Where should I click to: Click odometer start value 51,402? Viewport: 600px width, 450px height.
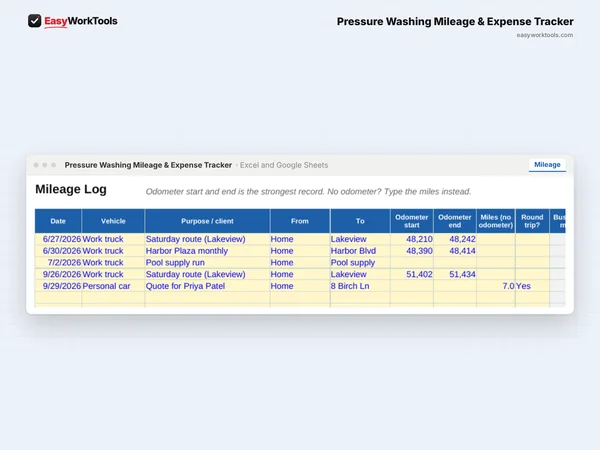point(412,274)
